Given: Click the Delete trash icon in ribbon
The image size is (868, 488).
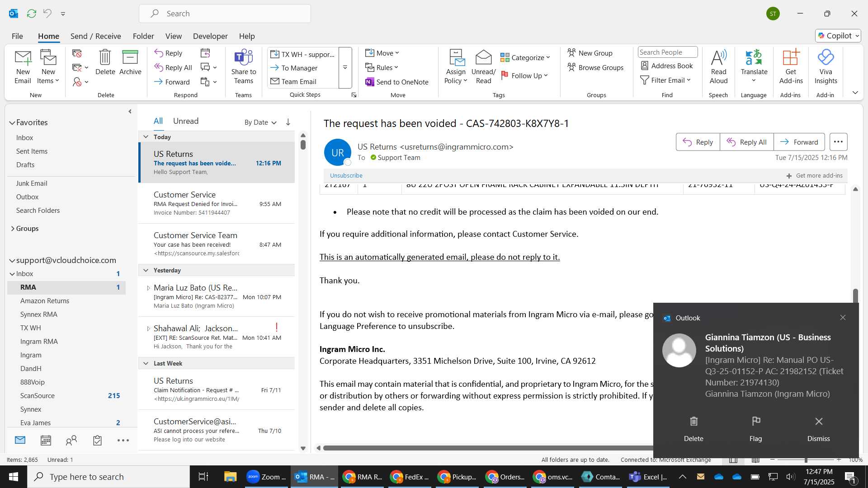Looking at the screenshot, I should (105, 62).
